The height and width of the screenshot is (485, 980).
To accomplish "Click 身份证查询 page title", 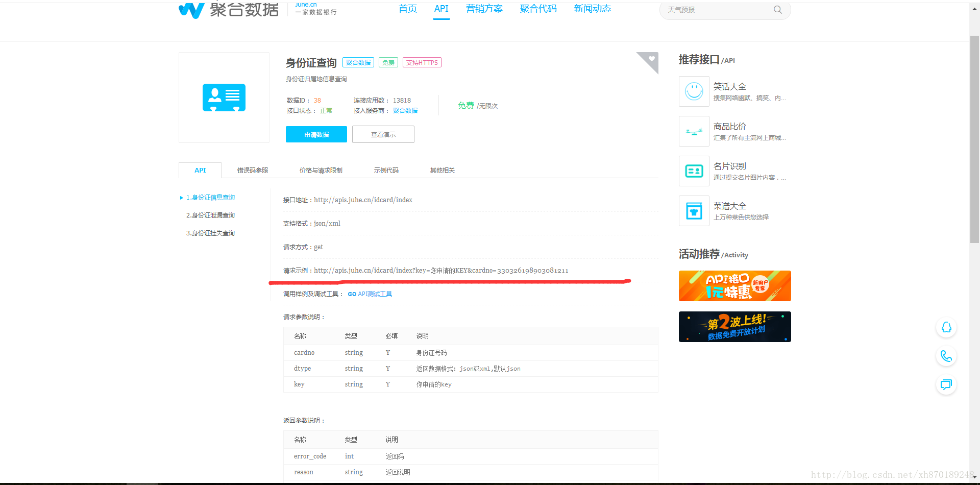I will click(x=311, y=63).
